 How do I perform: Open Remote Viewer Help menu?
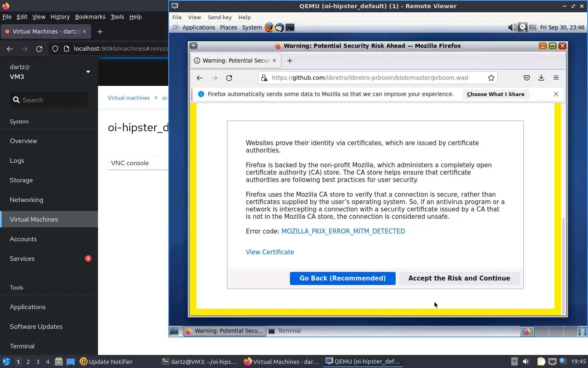[x=245, y=17]
